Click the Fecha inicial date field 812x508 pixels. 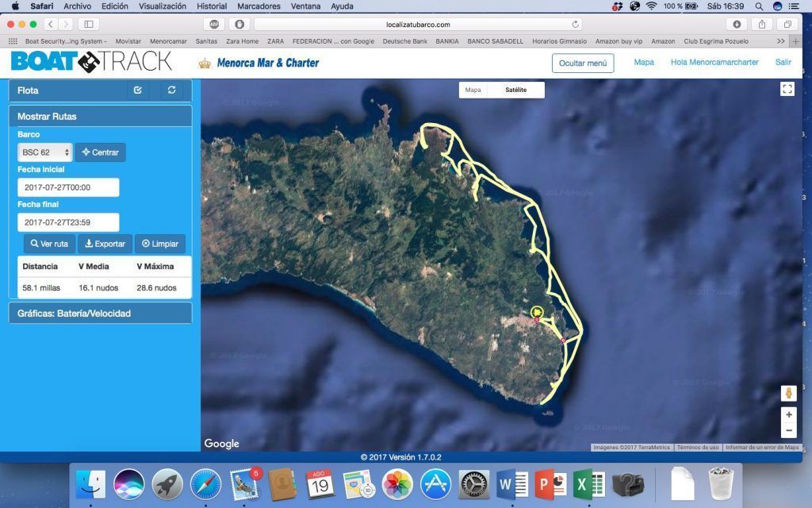point(68,187)
